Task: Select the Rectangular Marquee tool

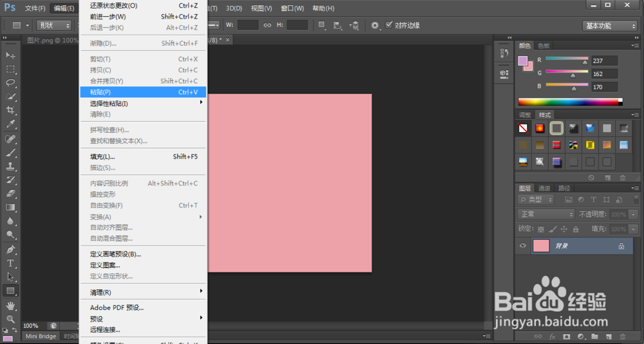Action: click(x=10, y=69)
